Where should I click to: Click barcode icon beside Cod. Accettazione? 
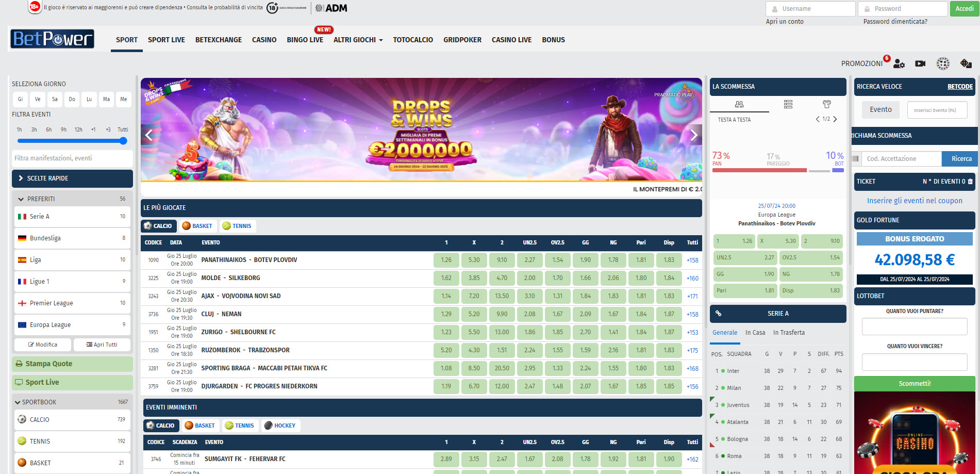coord(856,159)
